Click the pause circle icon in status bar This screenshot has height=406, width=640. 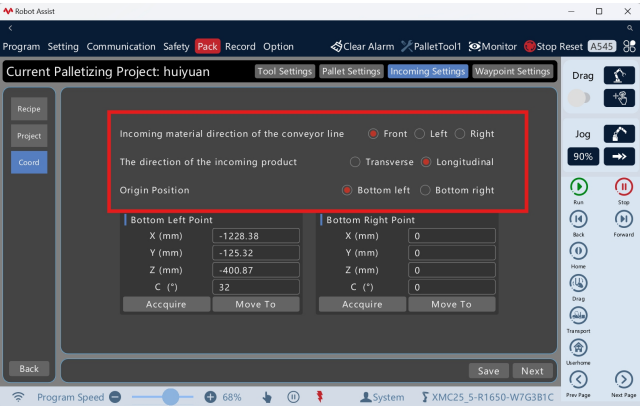tap(293, 397)
